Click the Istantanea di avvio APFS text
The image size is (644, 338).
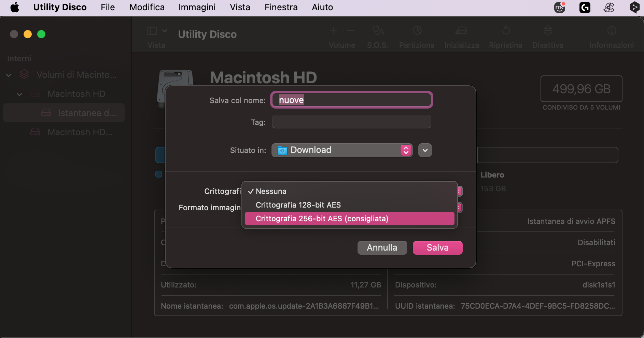[x=571, y=221]
